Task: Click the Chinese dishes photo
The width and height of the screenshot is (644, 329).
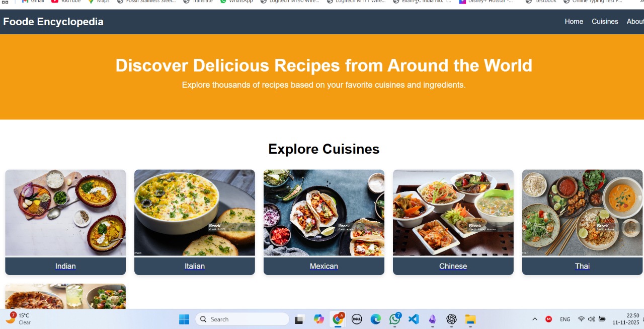Action: pyautogui.click(x=453, y=213)
